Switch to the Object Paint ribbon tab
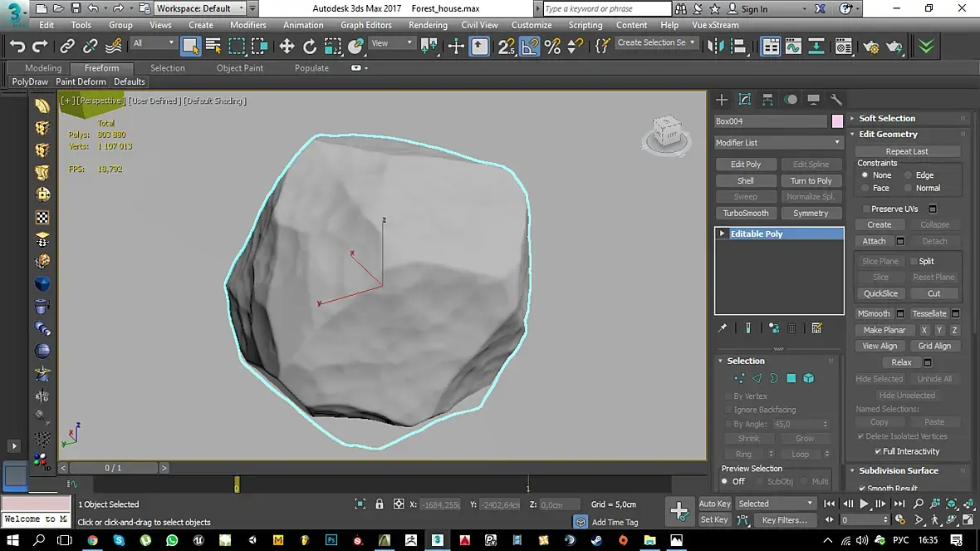980x551 pixels. [240, 68]
